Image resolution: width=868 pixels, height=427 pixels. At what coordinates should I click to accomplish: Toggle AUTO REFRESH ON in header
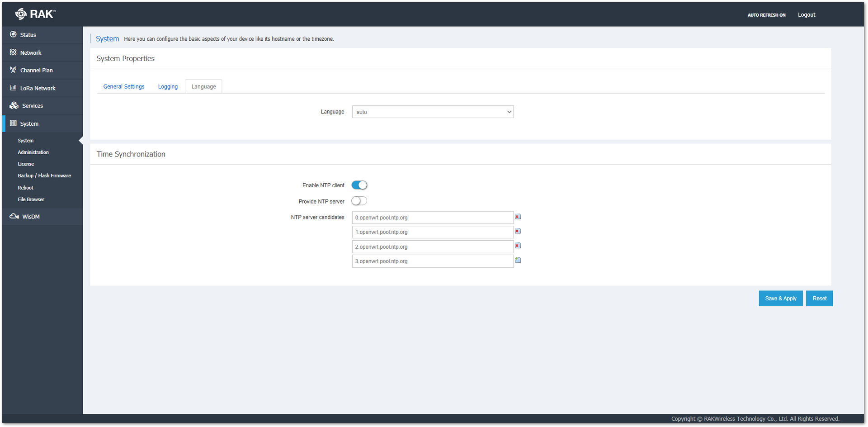coord(766,15)
